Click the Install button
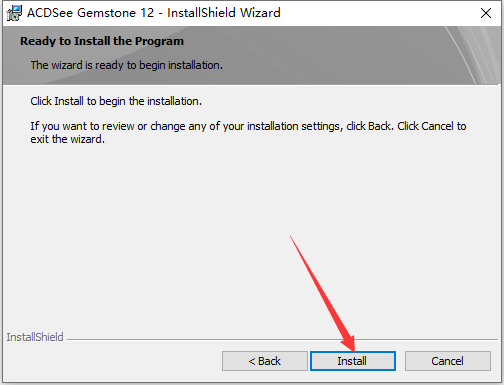Viewport: 504px width, 385px height. (353, 361)
